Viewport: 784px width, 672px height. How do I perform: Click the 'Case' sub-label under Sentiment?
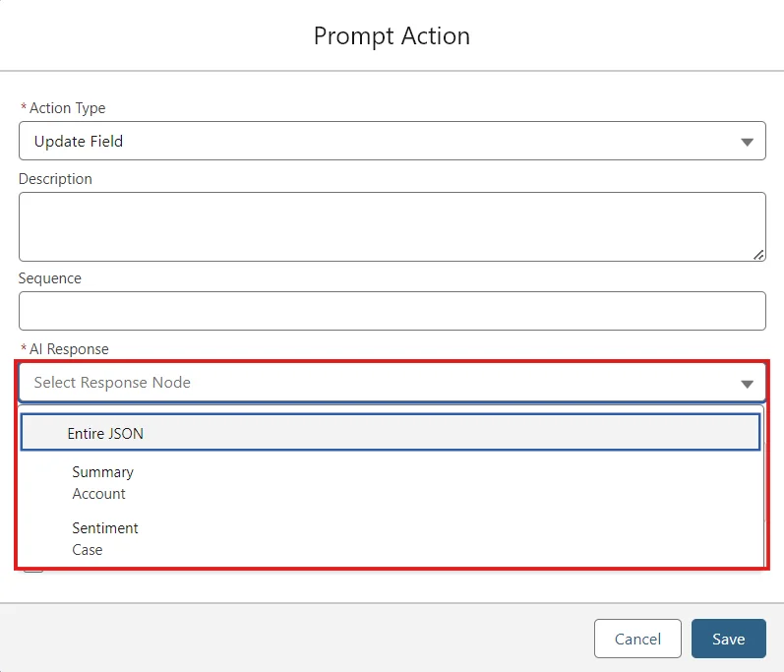click(88, 550)
